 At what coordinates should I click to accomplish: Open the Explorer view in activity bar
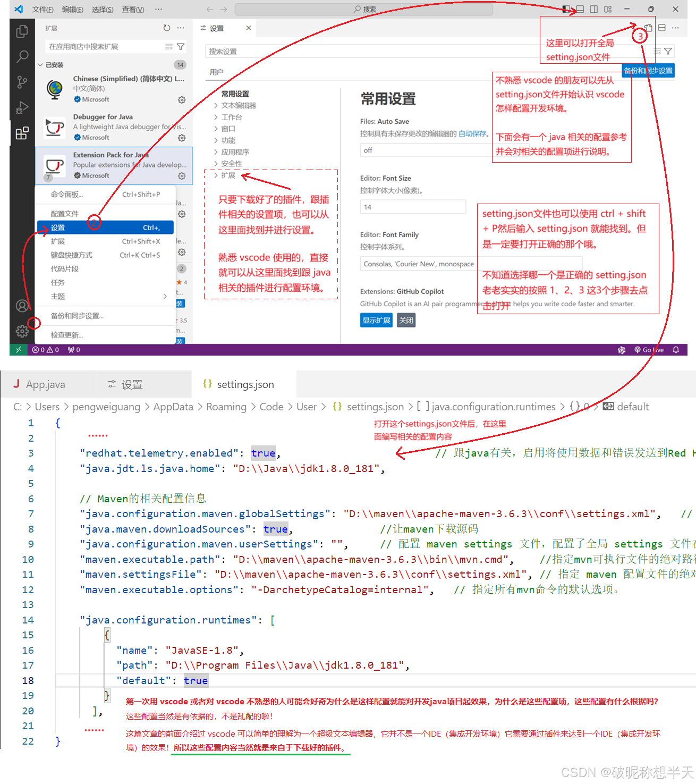tap(22, 31)
